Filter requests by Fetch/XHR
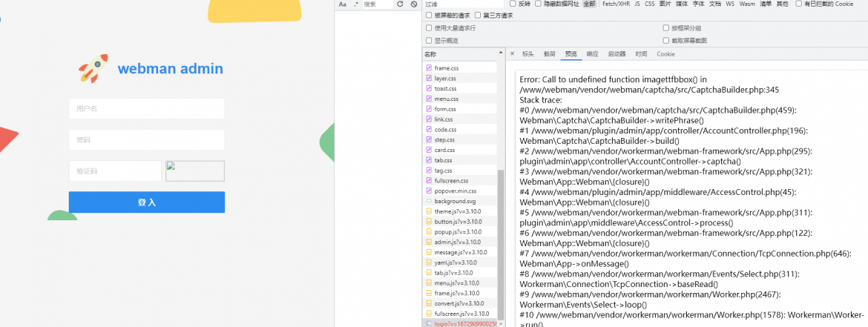Viewport: 868px width, 327px height. [616, 4]
